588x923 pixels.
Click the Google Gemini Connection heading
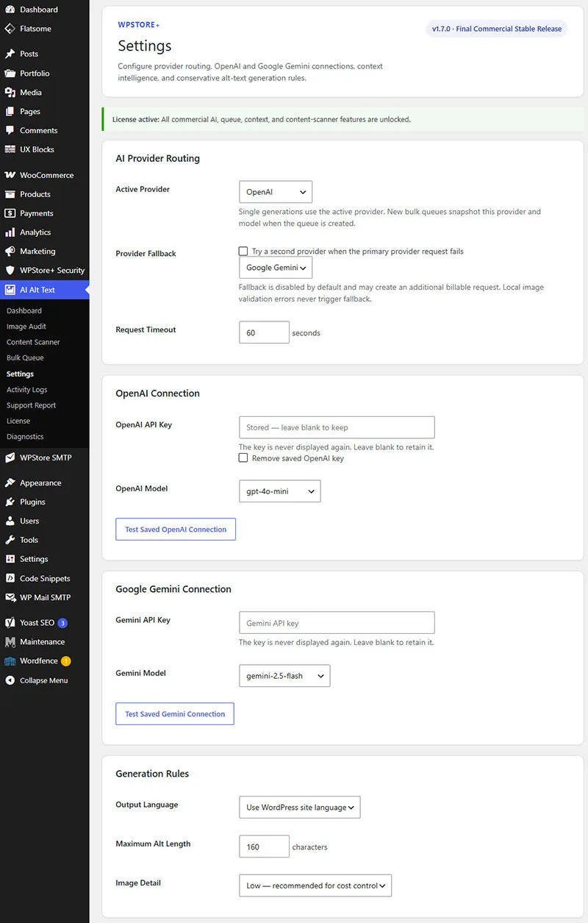click(173, 589)
